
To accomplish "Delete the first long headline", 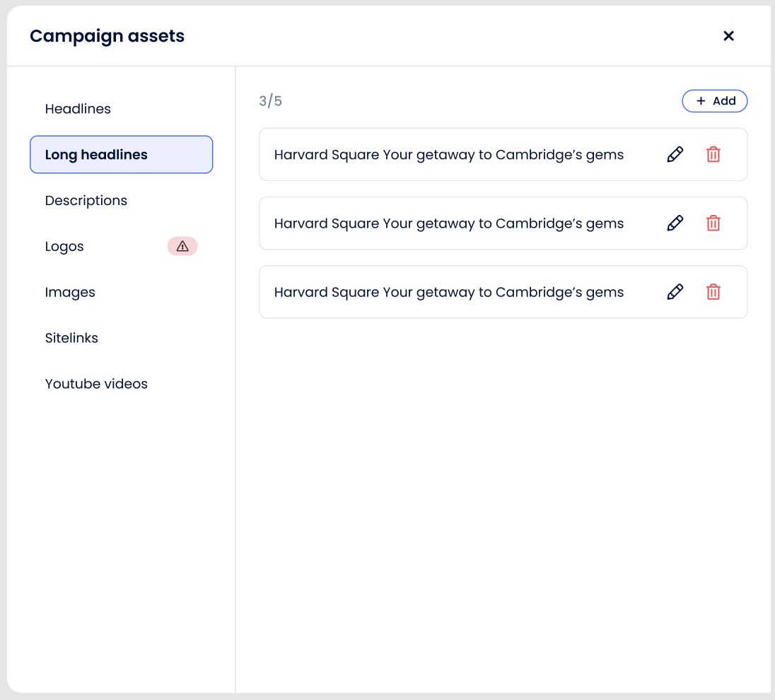I will pyautogui.click(x=713, y=155).
